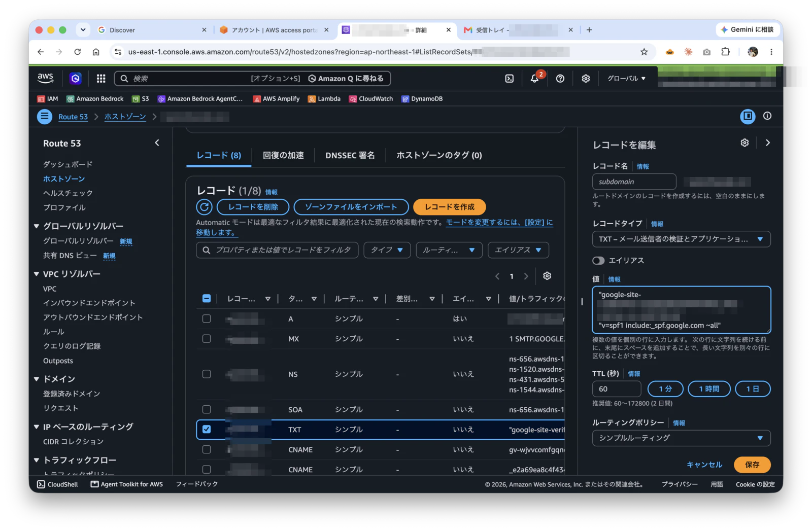Screen dimensions: 812x531
Task: Click the Create record button
Action: click(449, 207)
